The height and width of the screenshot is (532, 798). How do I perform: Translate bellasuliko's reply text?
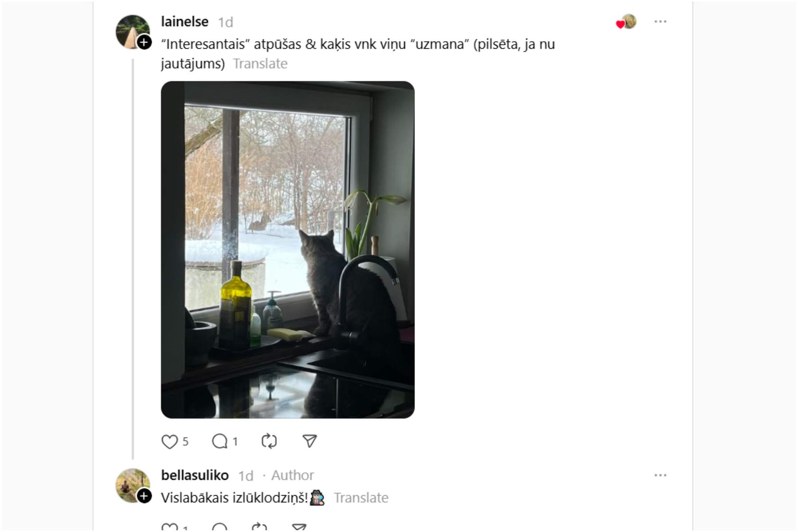[x=361, y=498]
